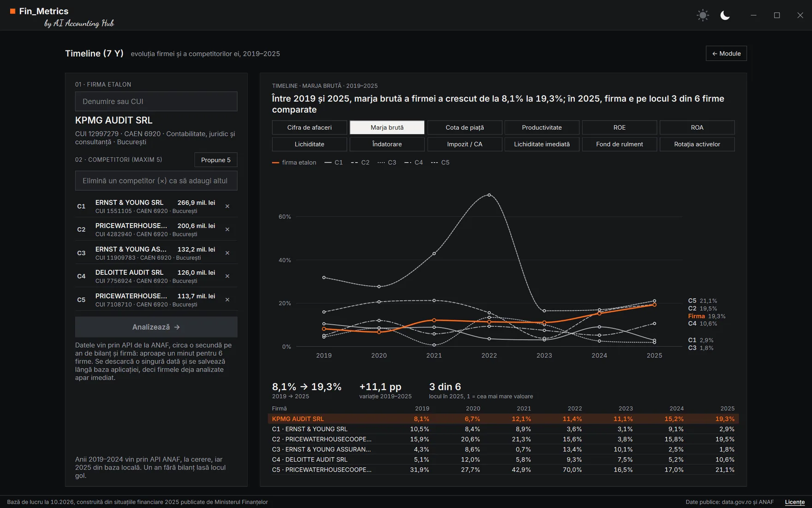Click the 2022 peak point of C5 line
Viewport: 812px width, 508px height.
click(489, 195)
